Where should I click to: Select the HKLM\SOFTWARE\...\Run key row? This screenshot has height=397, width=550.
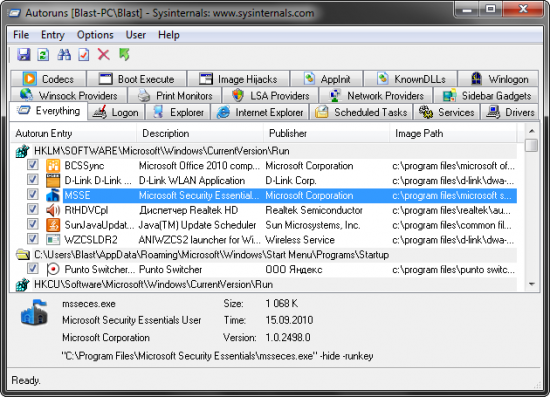click(x=267, y=151)
